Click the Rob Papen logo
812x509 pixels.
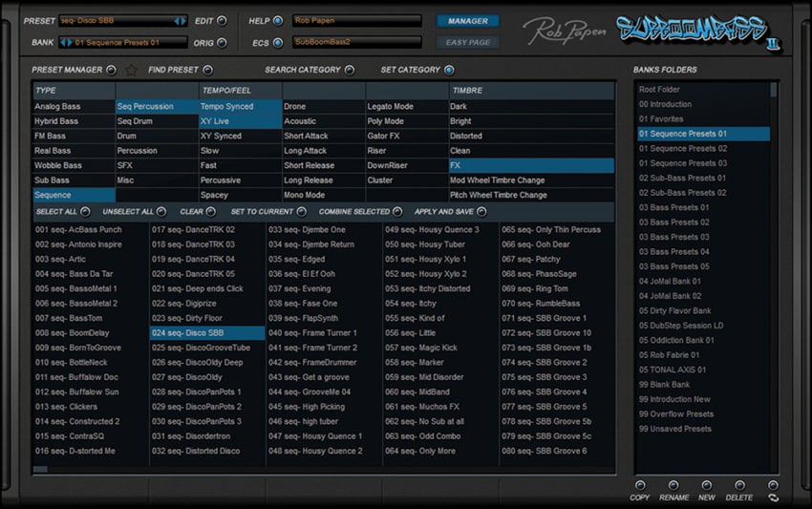pos(564,31)
